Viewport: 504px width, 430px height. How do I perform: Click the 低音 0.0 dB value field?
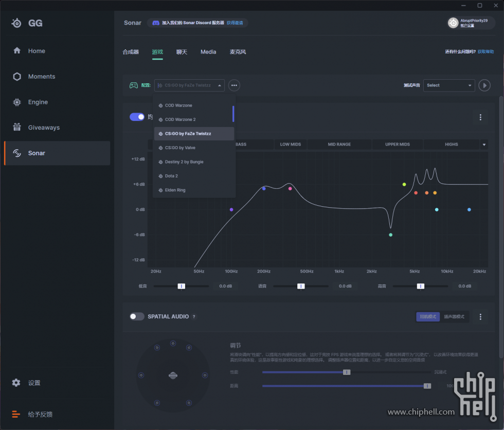[226, 286]
